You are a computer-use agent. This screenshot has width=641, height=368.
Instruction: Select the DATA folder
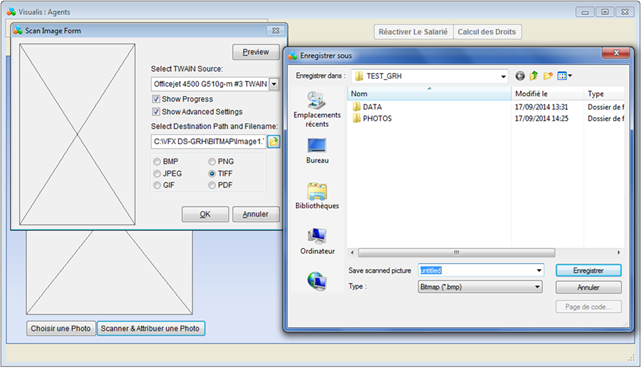click(x=367, y=107)
